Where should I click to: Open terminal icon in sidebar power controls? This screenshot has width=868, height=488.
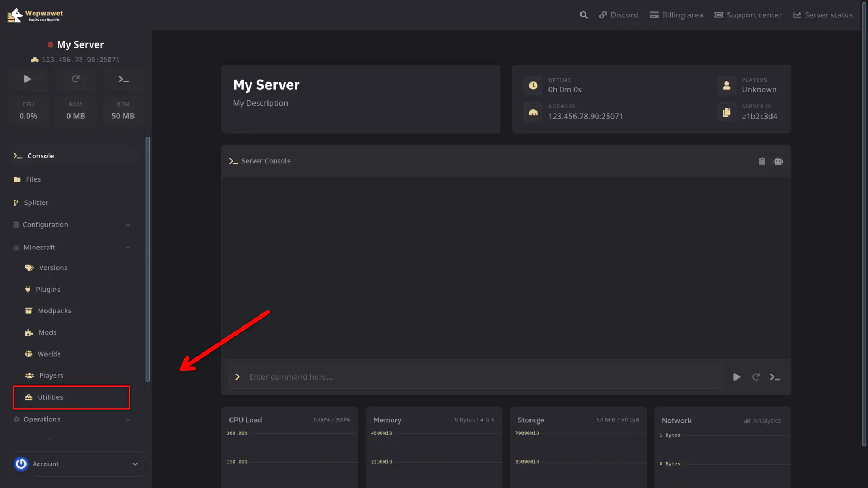pyautogui.click(x=123, y=79)
